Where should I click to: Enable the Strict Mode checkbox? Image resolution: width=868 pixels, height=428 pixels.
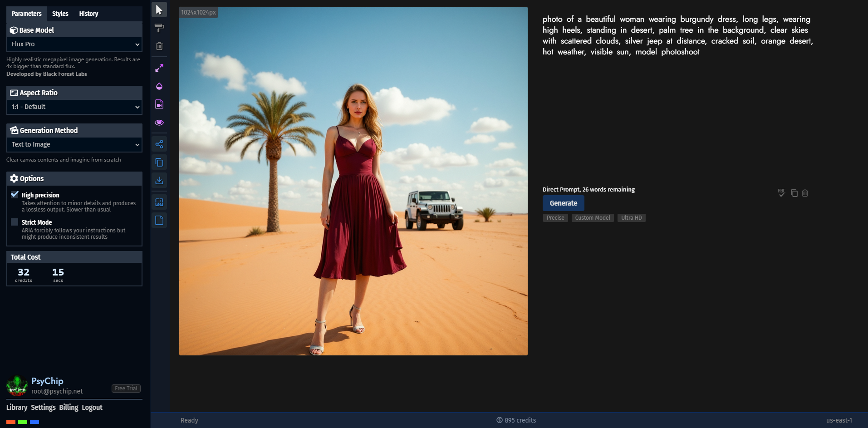tap(15, 222)
